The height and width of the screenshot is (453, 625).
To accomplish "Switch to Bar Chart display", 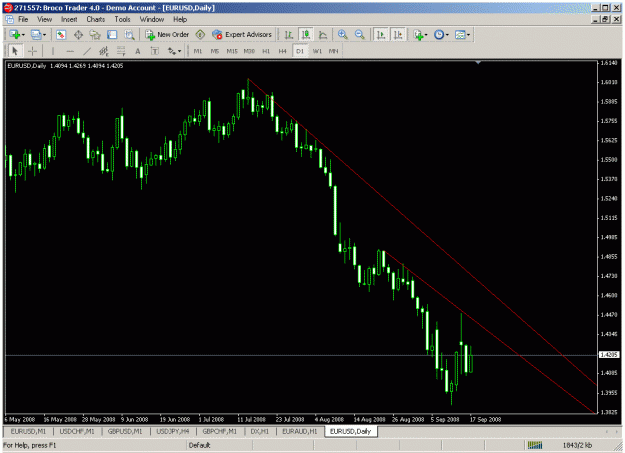I will pyautogui.click(x=289, y=35).
